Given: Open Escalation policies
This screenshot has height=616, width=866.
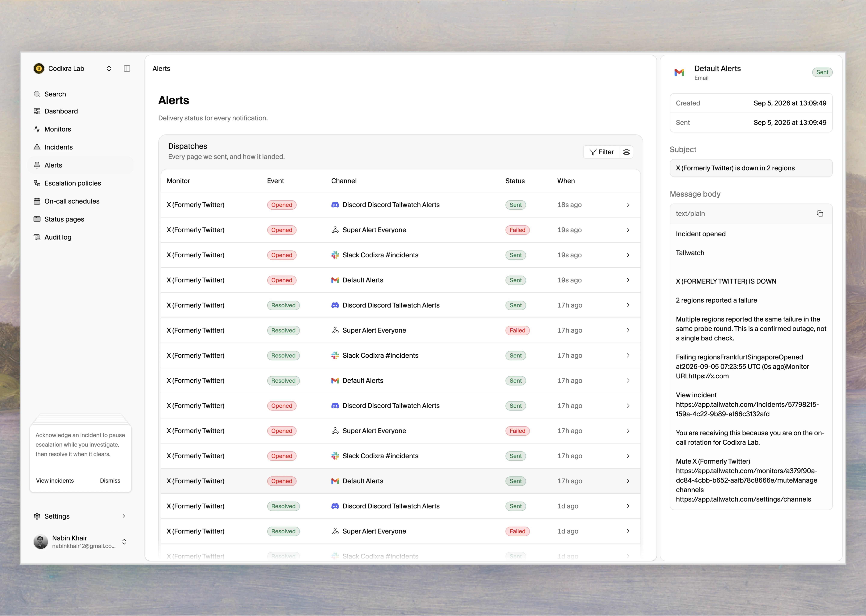Looking at the screenshot, I should click(80, 183).
